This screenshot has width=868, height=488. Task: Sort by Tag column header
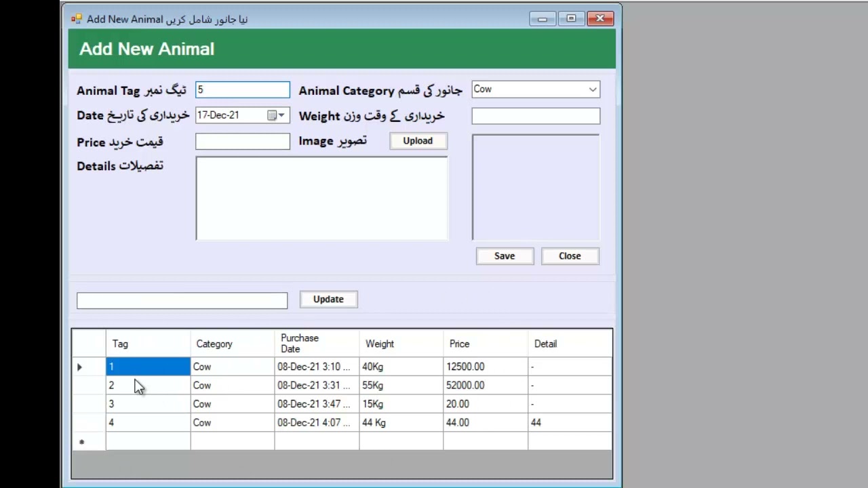point(148,344)
